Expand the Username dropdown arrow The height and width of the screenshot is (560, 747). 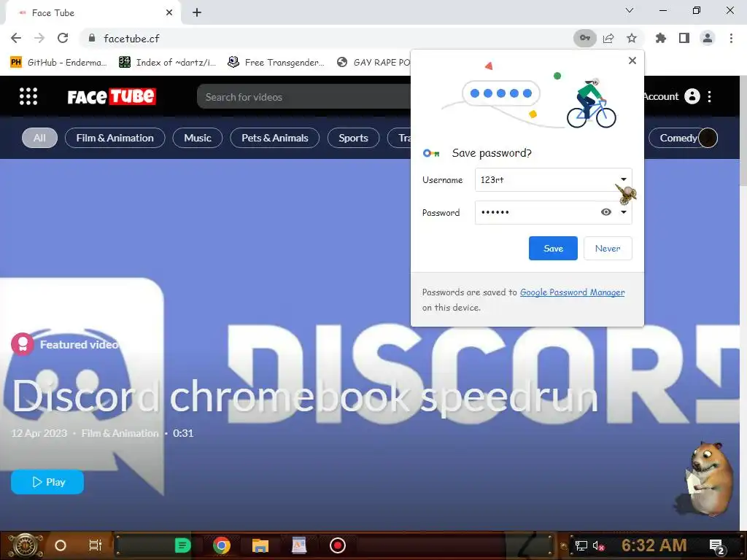623,179
